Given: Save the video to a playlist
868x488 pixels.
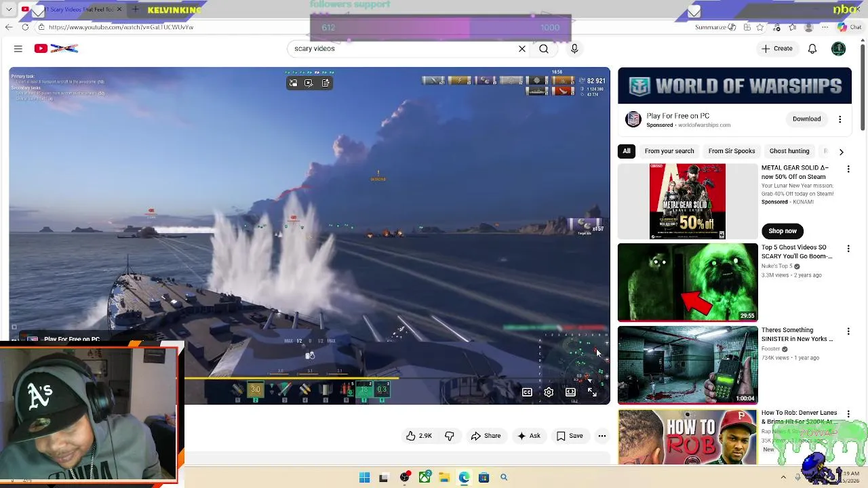Looking at the screenshot, I should [x=570, y=436].
